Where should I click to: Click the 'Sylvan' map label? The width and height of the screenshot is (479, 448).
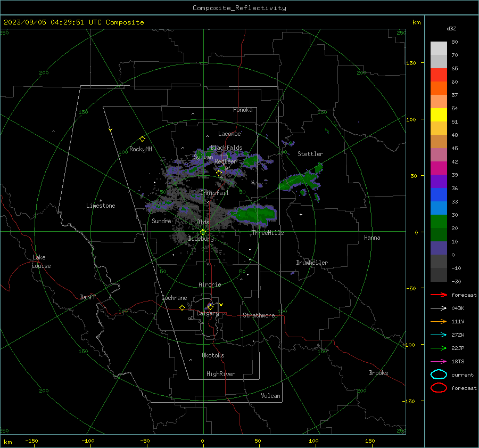203,157
